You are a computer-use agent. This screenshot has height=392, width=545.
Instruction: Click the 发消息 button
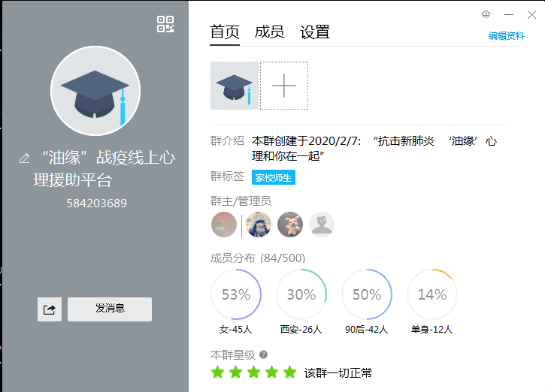pos(110,309)
